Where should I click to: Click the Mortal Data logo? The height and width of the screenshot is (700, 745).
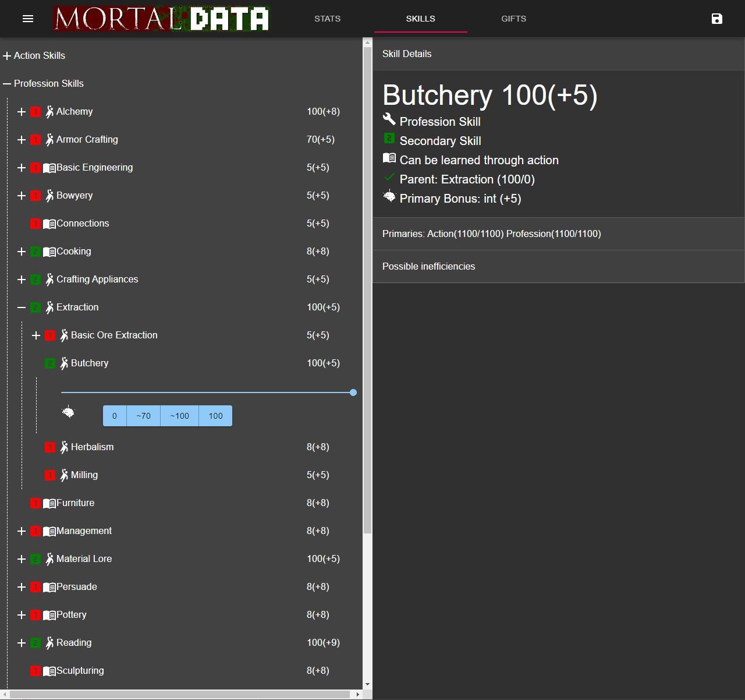(x=161, y=19)
